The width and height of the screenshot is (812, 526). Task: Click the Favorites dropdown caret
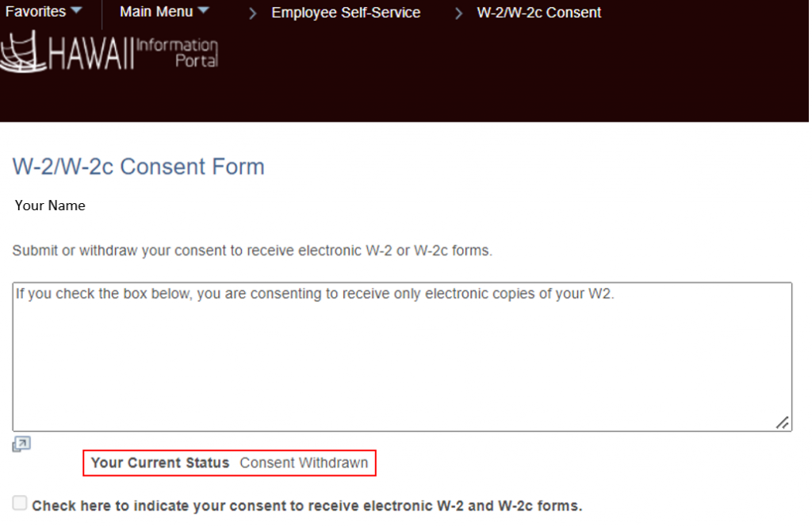pos(75,10)
